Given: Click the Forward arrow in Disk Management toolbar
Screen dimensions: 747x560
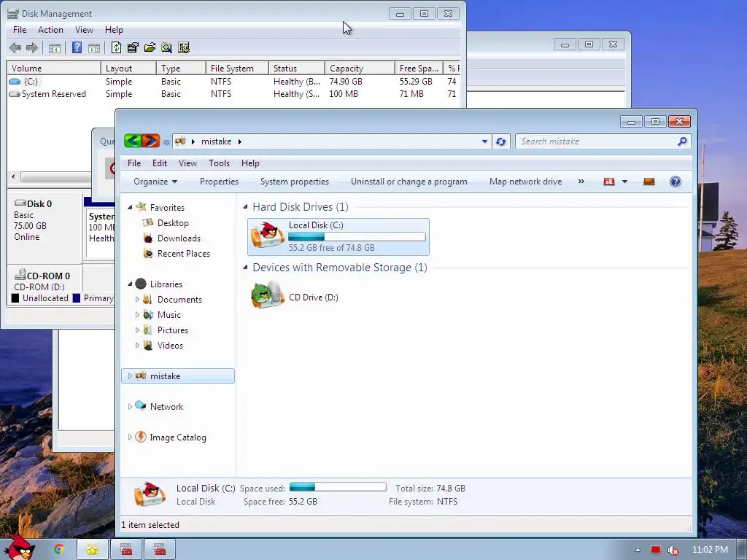Looking at the screenshot, I should [x=32, y=47].
